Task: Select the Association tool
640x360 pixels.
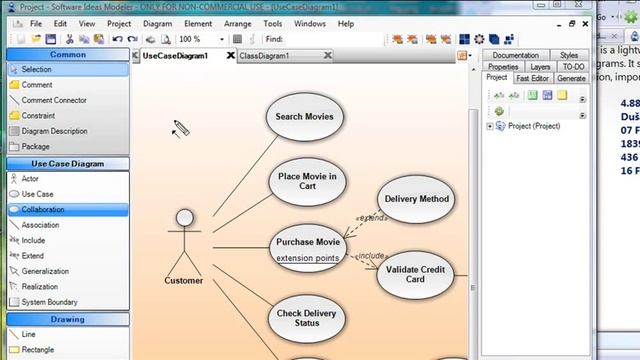Action: tap(68, 225)
